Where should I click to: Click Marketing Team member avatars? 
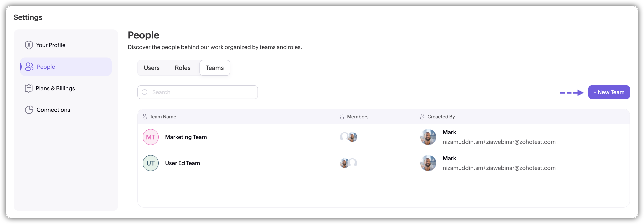[348, 137]
